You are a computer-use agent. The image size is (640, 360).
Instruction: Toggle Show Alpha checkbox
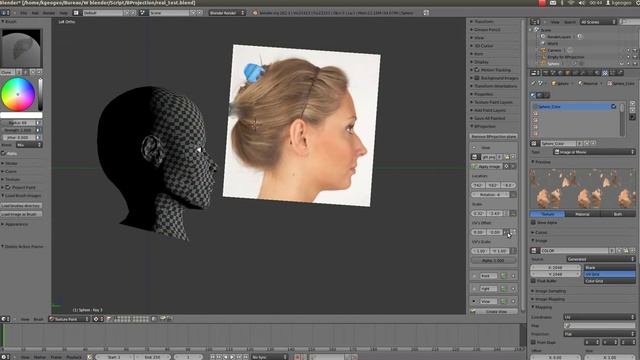[533, 222]
